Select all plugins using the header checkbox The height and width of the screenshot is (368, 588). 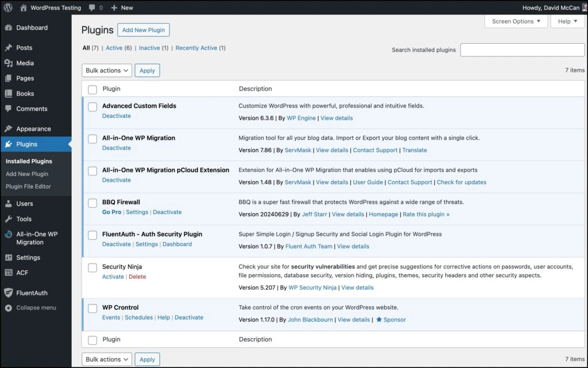(x=92, y=89)
